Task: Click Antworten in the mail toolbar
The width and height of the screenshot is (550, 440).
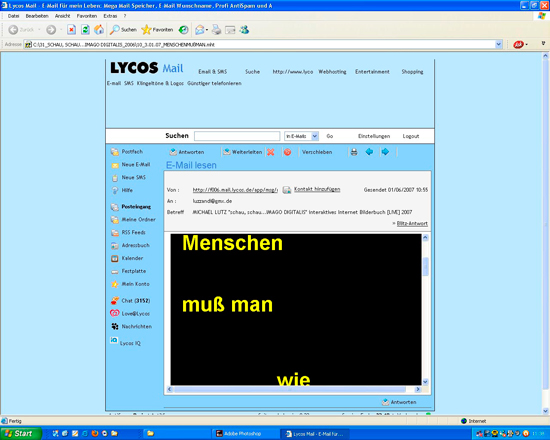Action: click(x=187, y=152)
